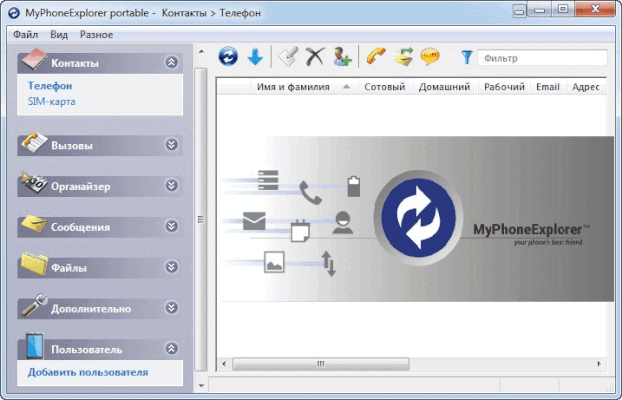Click the orange call phone icon
Viewport: 622px width, 400px height.
click(376, 56)
